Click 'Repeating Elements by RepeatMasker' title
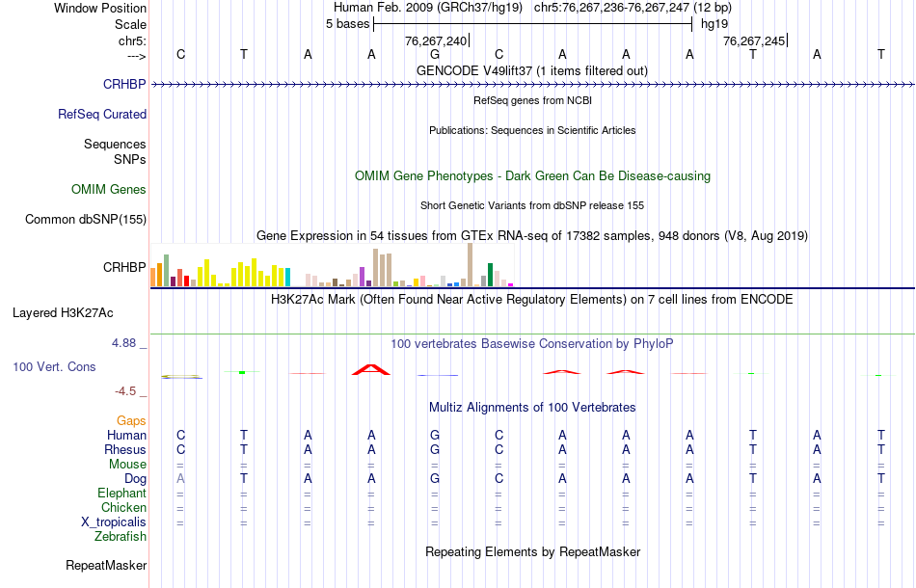 coord(533,551)
